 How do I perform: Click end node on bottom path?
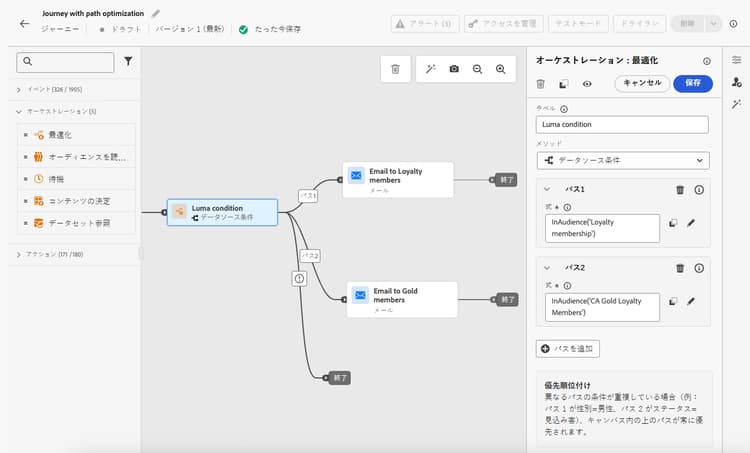[340, 378]
